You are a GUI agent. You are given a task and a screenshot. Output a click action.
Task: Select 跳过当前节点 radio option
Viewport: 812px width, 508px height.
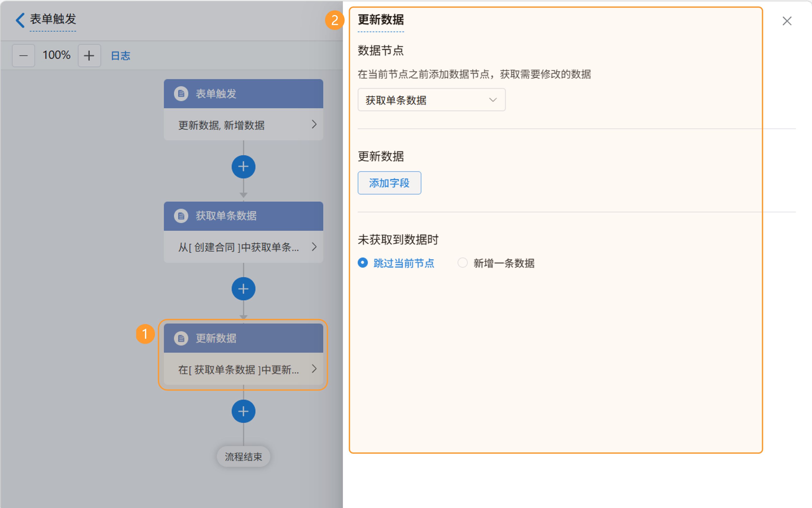click(363, 263)
